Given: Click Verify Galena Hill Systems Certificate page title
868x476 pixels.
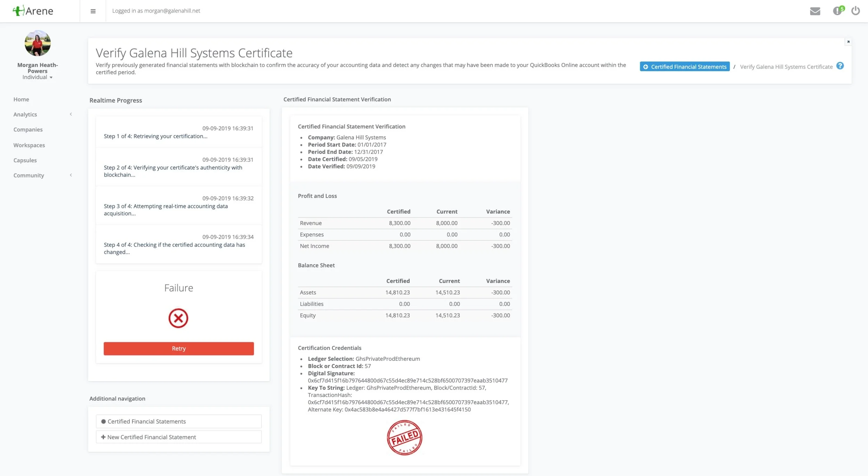Looking at the screenshot, I should tap(194, 53).
